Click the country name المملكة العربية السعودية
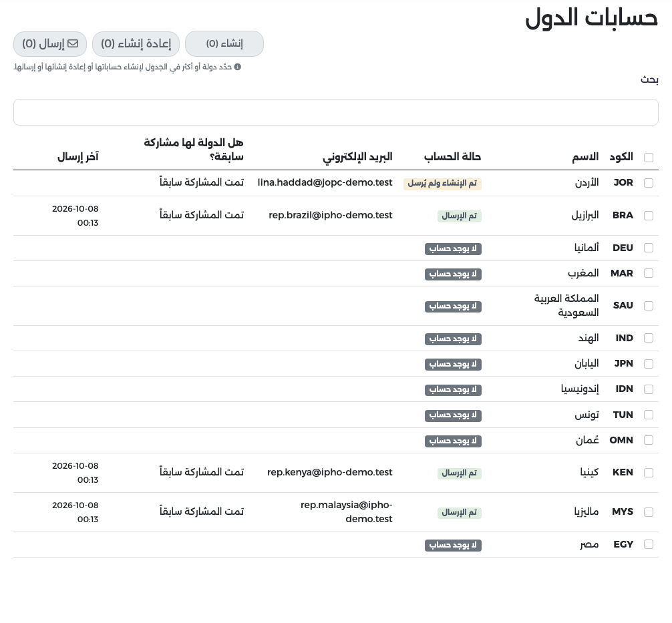This screenshot has width=672, height=623. pos(566,305)
